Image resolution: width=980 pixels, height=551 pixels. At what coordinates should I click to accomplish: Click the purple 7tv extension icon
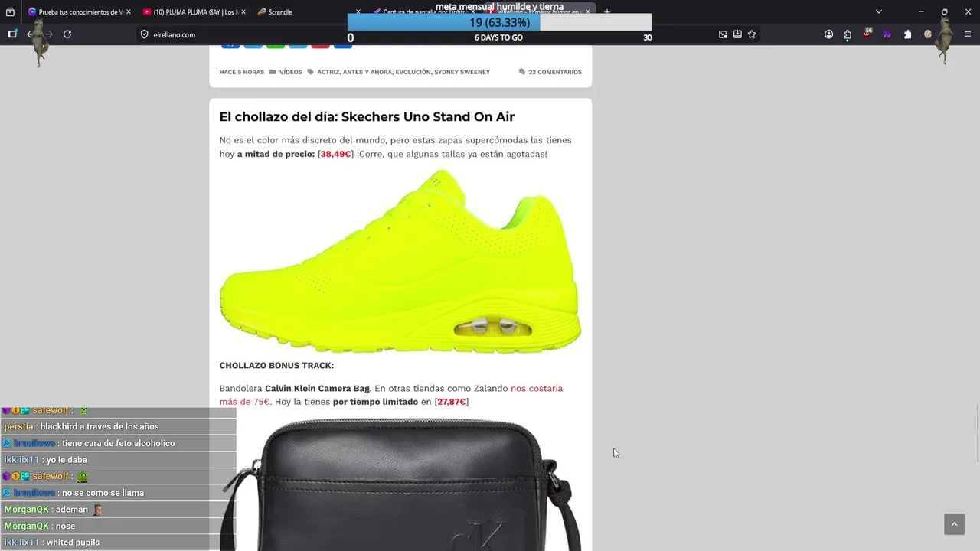click(887, 34)
